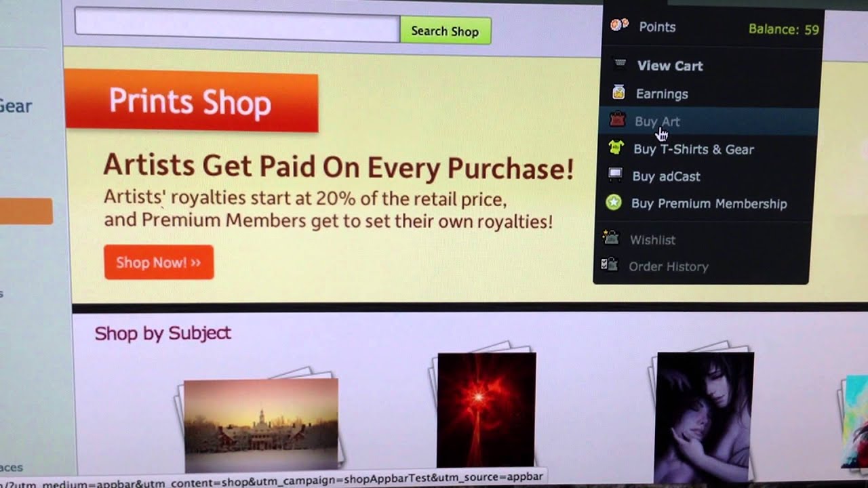This screenshot has width=868, height=488.
Task: Click the Buy adCast monitor icon
Action: point(614,175)
